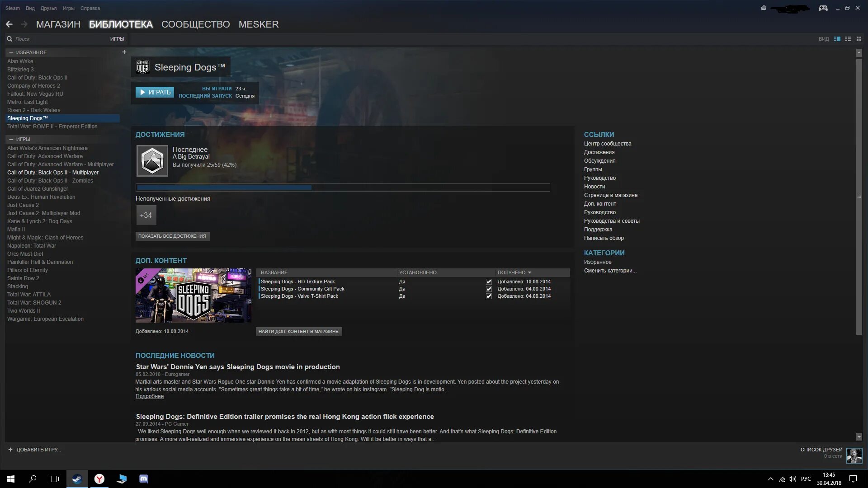Click ПОКАЗАТЬ ВСЕ ДОСТИЖЕНИЯ button
The image size is (868, 488).
point(172,236)
